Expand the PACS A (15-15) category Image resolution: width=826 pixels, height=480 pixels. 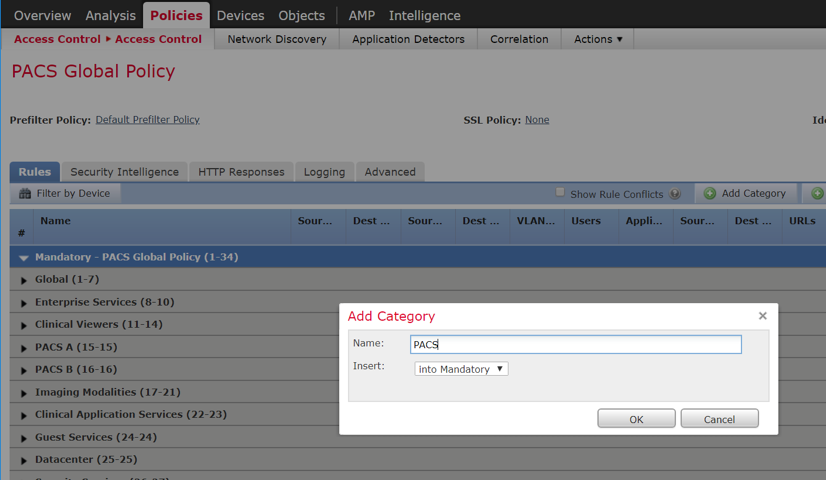(x=24, y=348)
